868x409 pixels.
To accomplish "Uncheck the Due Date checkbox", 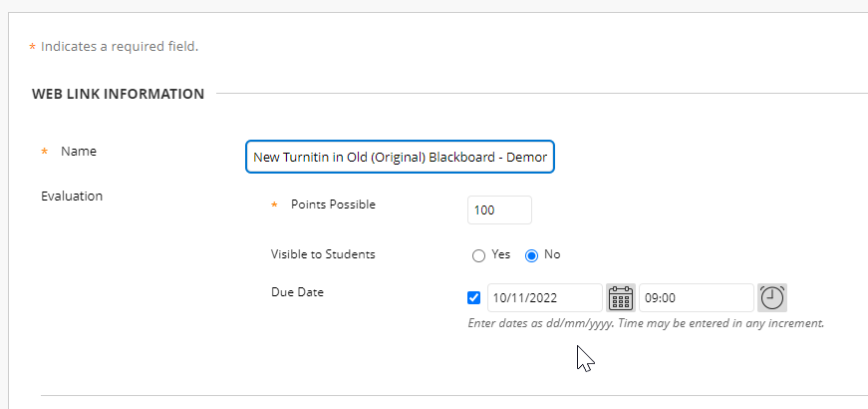I will tap(473, 297).
